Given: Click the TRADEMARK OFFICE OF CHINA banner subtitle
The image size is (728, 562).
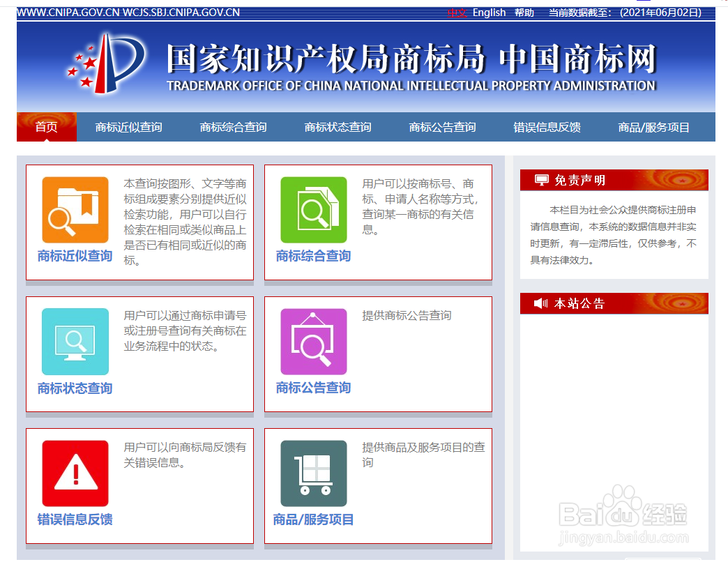Looking at the screenshot, I should (411, 86).
